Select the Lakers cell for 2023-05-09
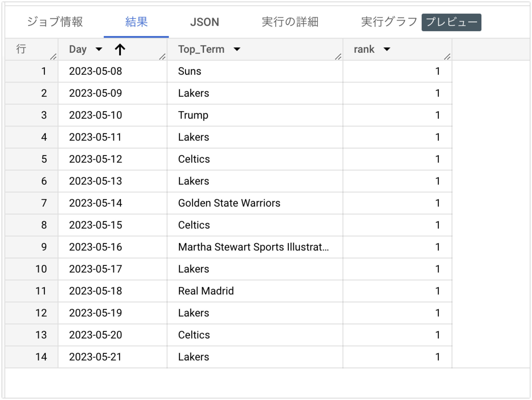 point(255,93)
